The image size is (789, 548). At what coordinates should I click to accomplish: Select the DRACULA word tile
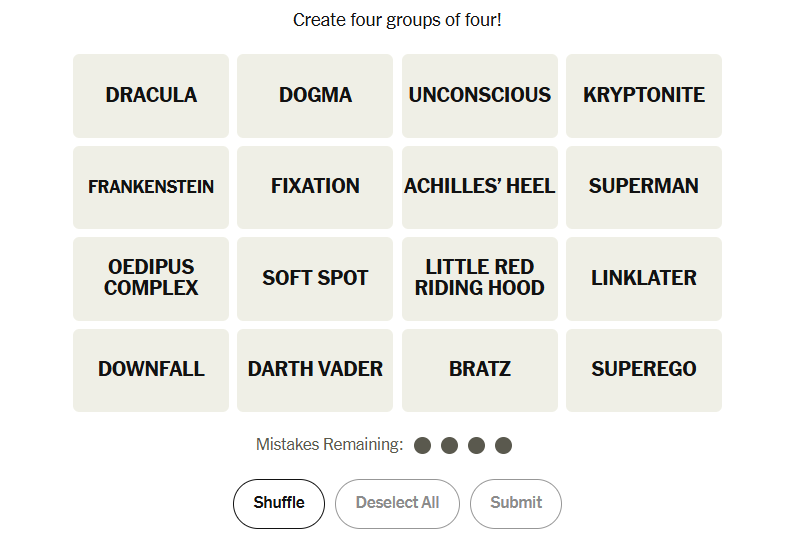tap(151, 96)
